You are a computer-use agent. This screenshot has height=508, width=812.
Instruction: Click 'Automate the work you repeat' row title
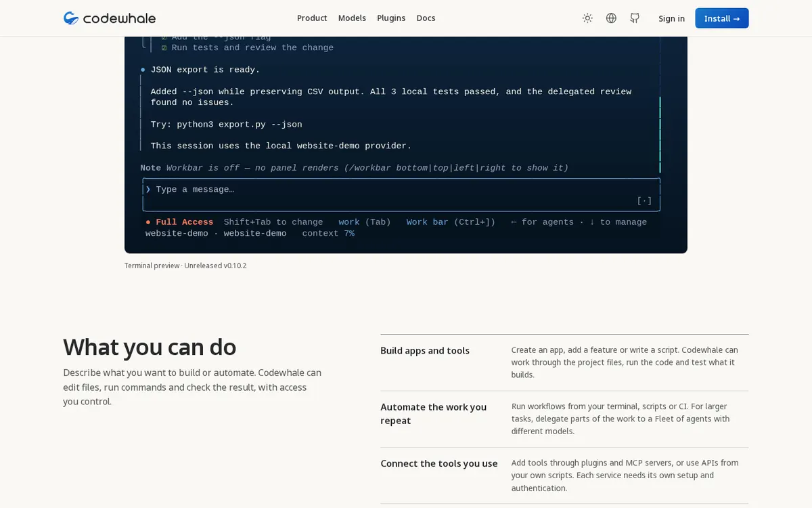[x=434, y=414]
